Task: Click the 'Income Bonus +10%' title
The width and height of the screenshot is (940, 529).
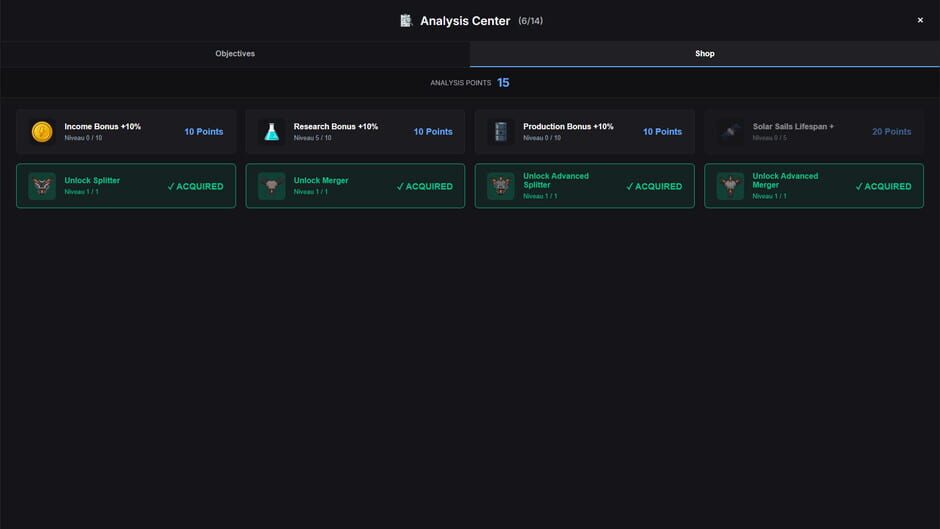Action: click(x=103, y=127)
